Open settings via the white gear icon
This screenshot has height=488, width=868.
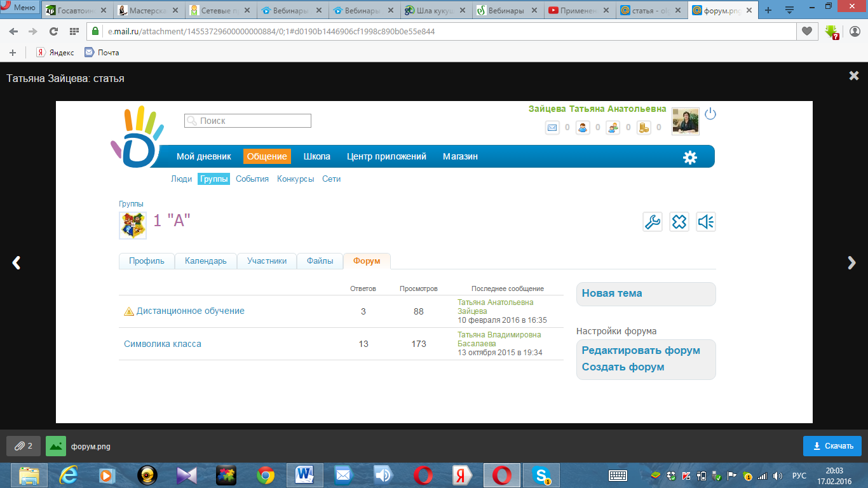click(690, 157)
